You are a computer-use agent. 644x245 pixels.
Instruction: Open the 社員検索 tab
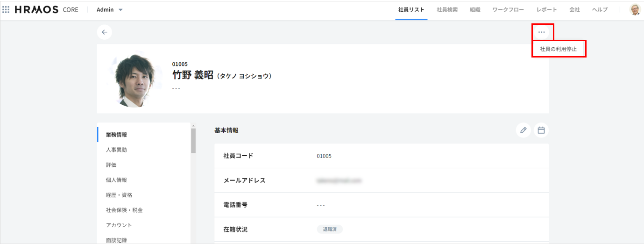point(447,10)
